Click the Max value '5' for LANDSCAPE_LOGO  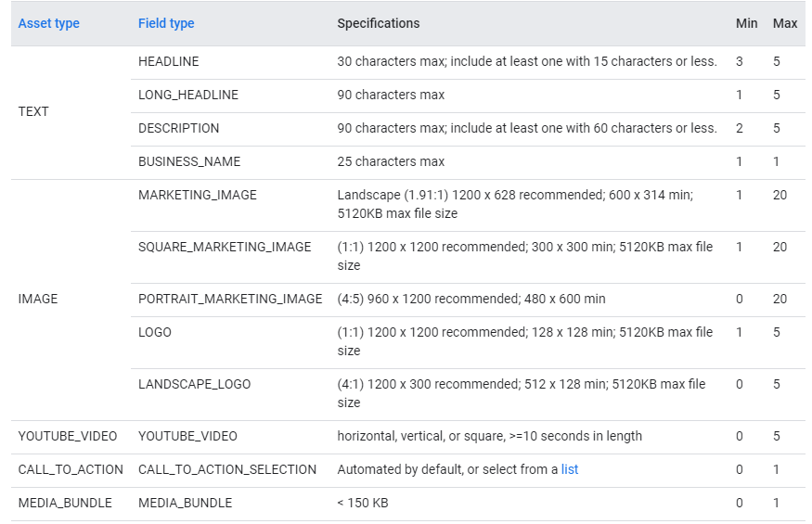[776, 384]
